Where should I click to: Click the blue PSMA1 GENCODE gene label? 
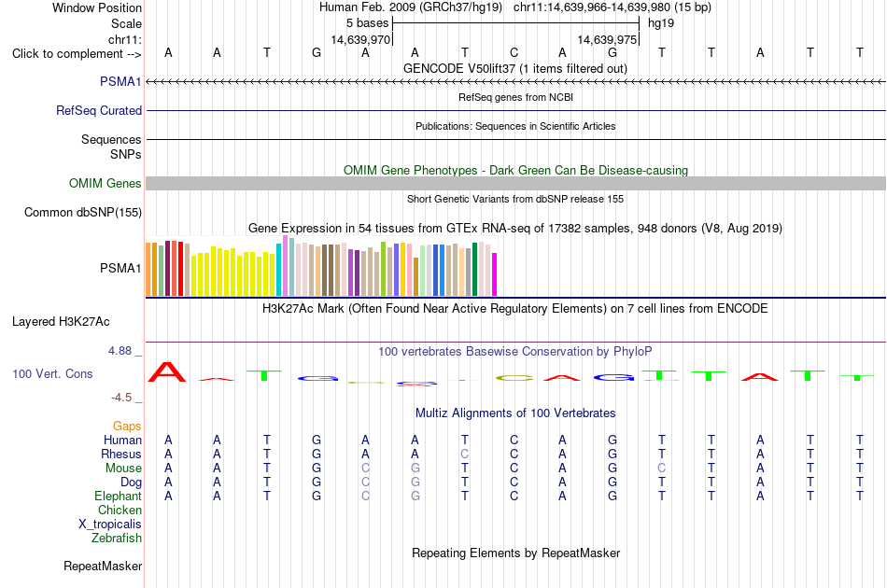click(x=120, y=82)
